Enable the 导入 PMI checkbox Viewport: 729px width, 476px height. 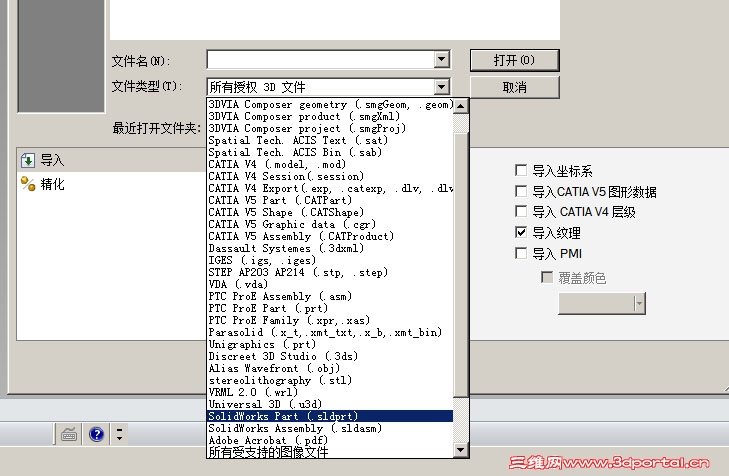521,253
